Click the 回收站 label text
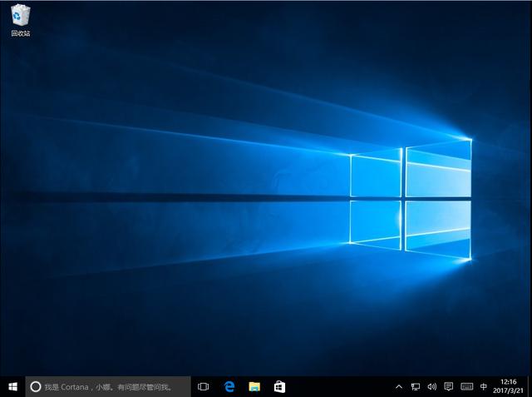 pos(21,33)
